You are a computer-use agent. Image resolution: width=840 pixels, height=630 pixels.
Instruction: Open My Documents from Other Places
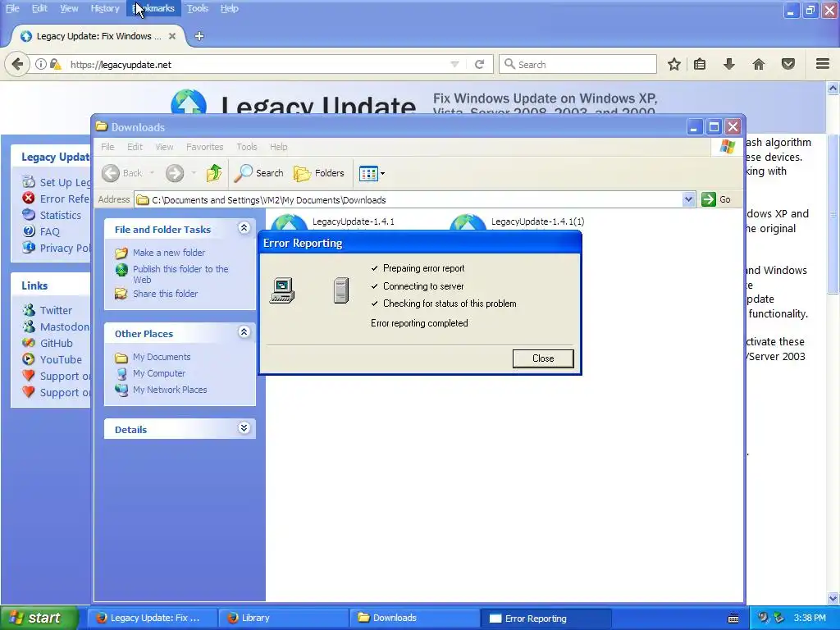click(x=162, y=357)
